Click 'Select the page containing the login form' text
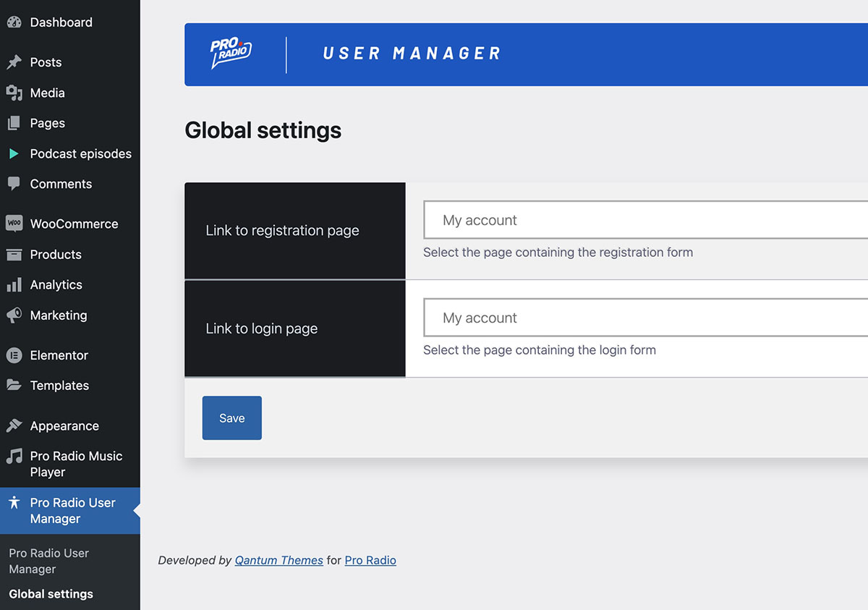Viewport: 868px width, 610px height. [x=540, y=350]
